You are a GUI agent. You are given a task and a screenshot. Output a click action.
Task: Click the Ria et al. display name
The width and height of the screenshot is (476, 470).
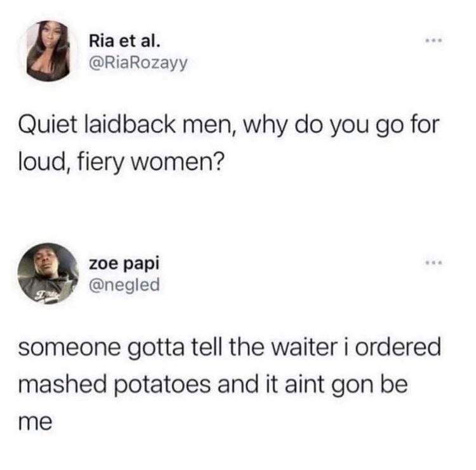pyautogui.click(x=124, y=41)
